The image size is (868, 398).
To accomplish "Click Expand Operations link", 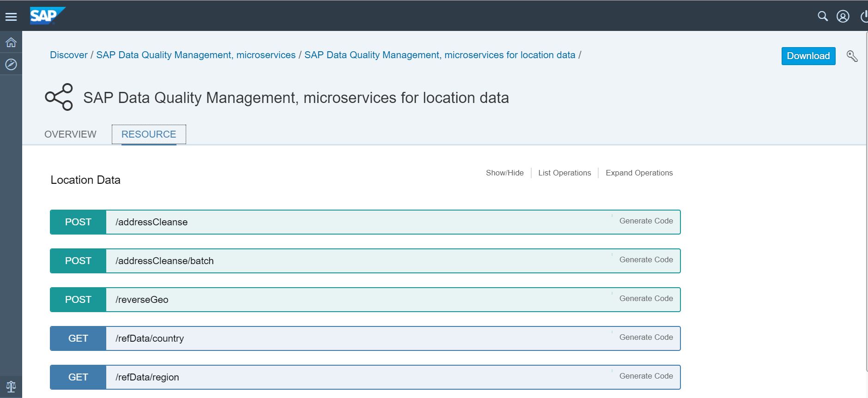I will [639, 173].
